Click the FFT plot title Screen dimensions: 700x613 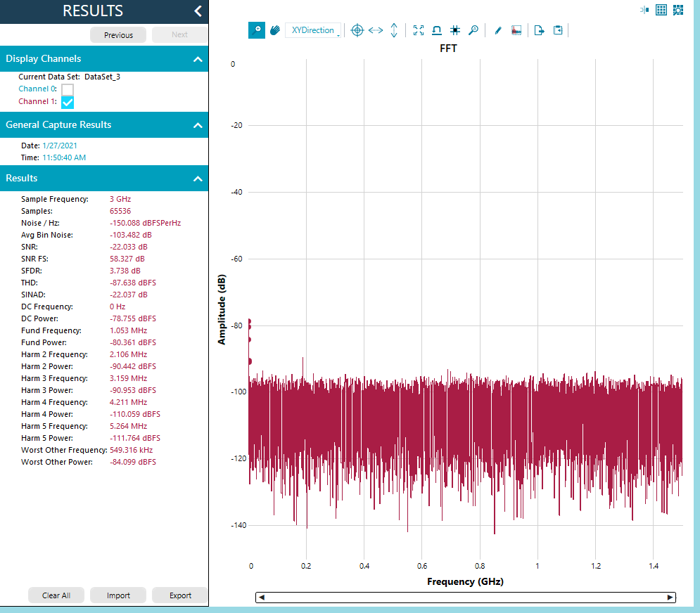(x=448, y=49)
